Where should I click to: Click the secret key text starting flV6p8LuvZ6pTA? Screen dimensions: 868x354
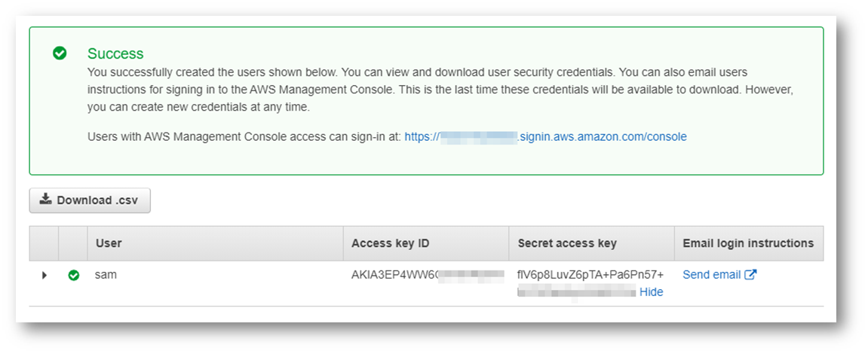click(x=590, y=275)
